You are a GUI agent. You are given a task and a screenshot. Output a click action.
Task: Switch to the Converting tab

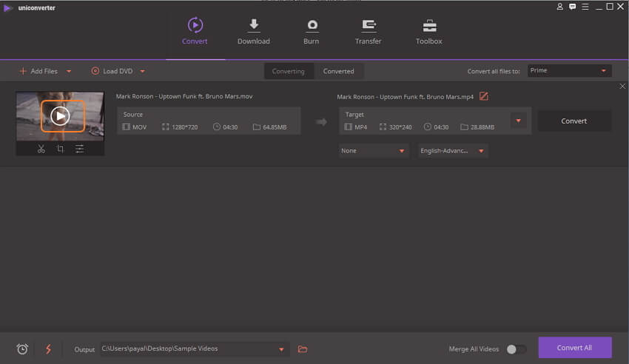point(289,71)
